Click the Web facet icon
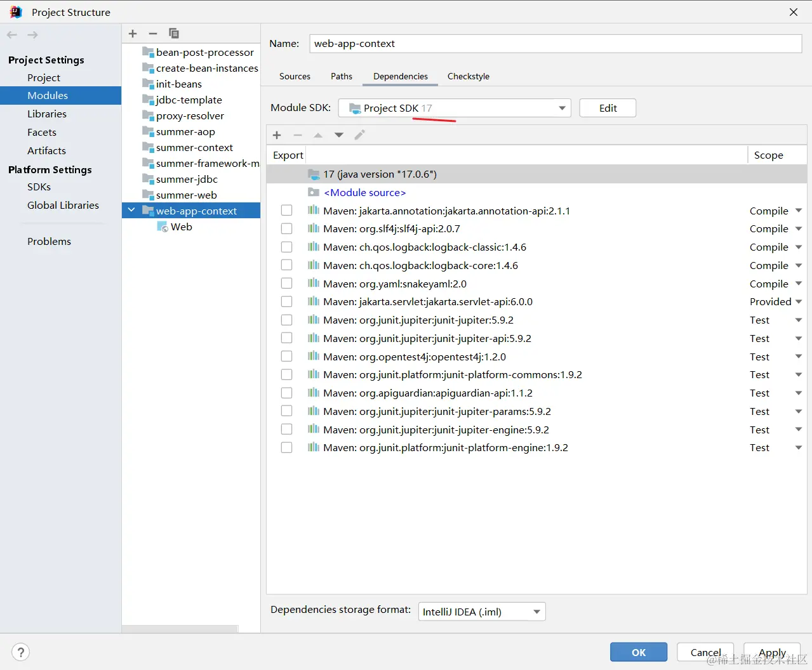The width and height of the screenshot is (812, 670). pos(163,227)
